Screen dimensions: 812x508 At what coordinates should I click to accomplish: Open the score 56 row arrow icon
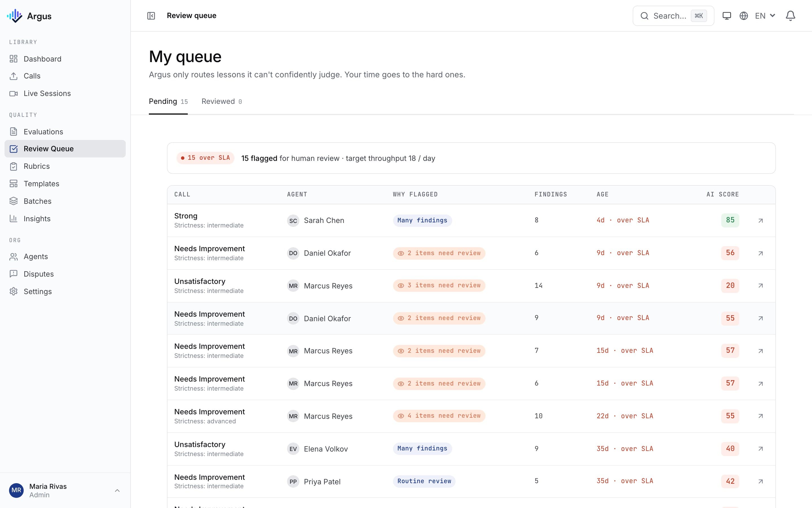click(761, 253)
